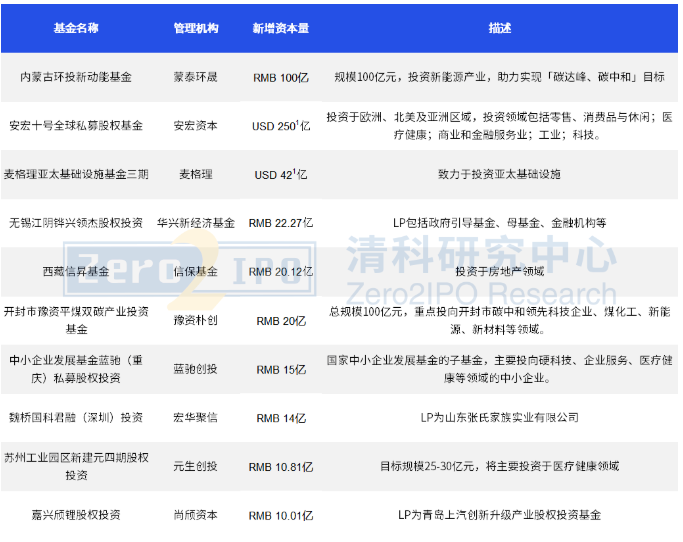Select description 投资于房地产领域
This screenshot has width=683, height=542.
point(500,271)
